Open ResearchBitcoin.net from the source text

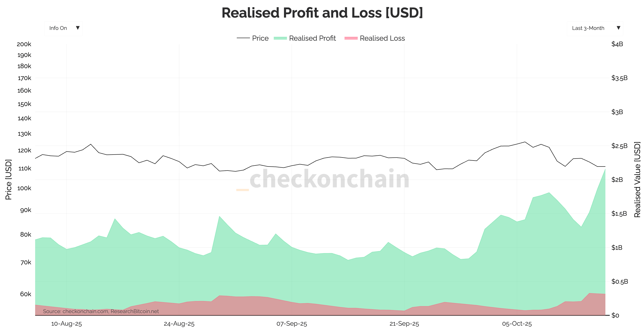point(136,311)
